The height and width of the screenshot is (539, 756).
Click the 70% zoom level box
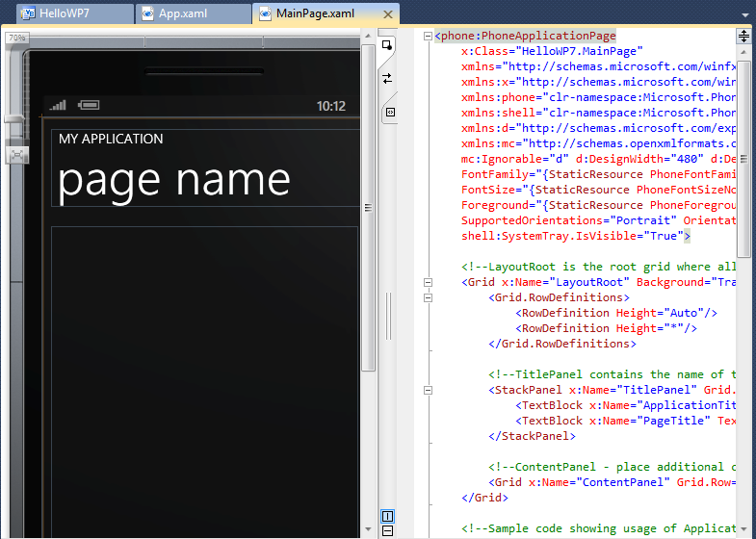pyautogui.click(x=16, y=38)
